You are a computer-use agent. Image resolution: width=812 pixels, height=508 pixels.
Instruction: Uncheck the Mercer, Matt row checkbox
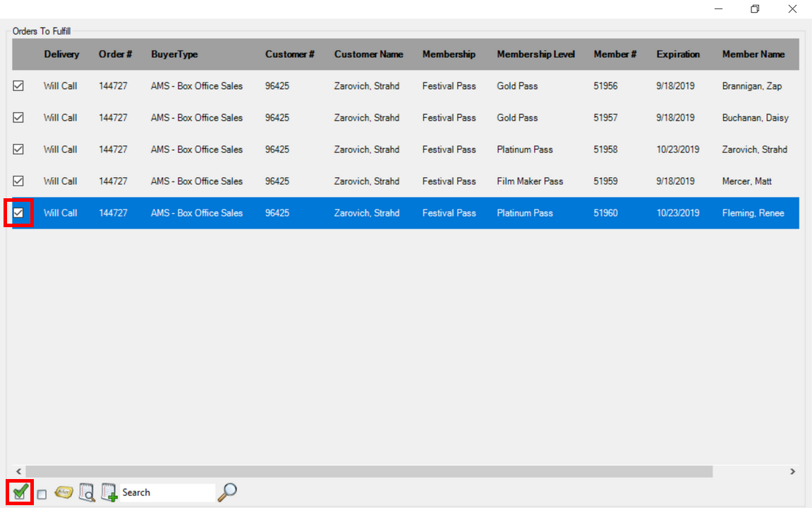click(x=18, y=181)
